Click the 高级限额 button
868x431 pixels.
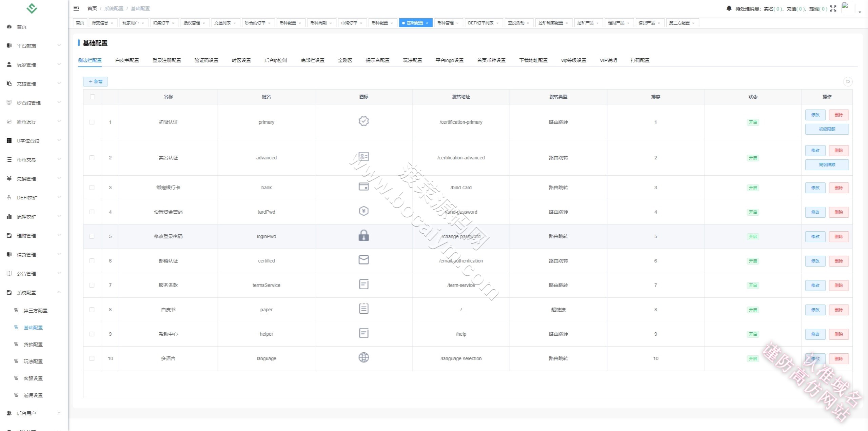(x=827, y=165)
